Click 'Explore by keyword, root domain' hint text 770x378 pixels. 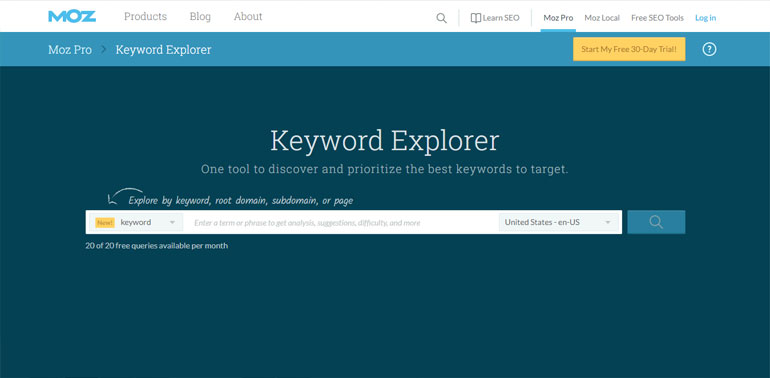click(241, 200)
